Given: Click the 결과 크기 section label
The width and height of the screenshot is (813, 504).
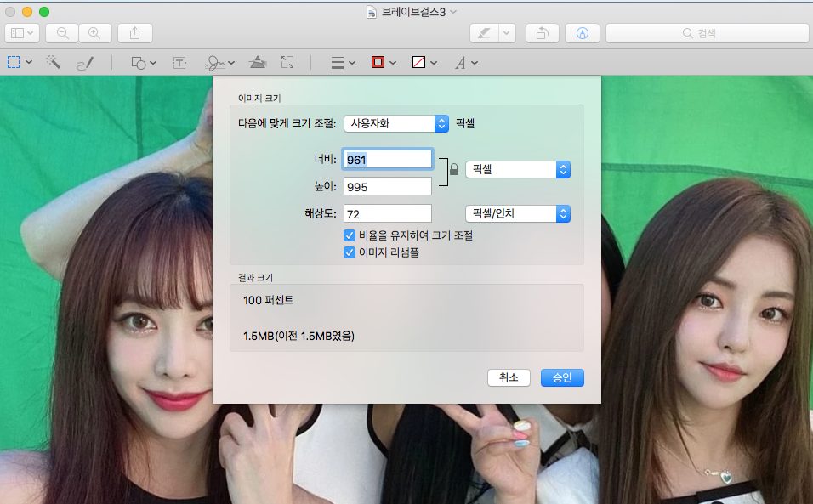Looking at the screenshot, I should (255, 278).
